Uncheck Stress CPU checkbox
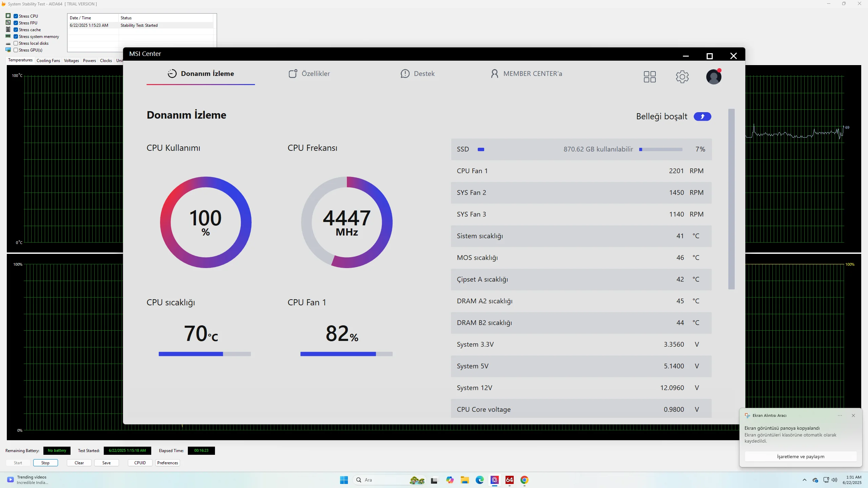The image size is (868, 488). (16, 16)
